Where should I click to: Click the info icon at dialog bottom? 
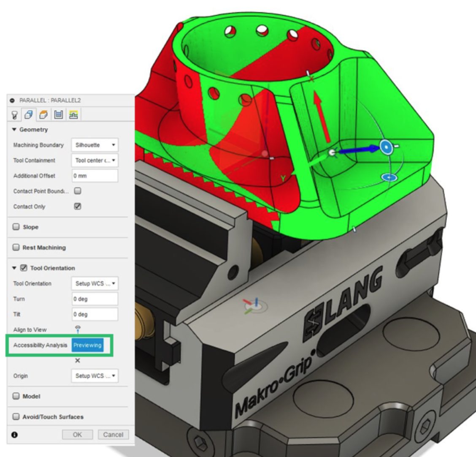(14, 435)
